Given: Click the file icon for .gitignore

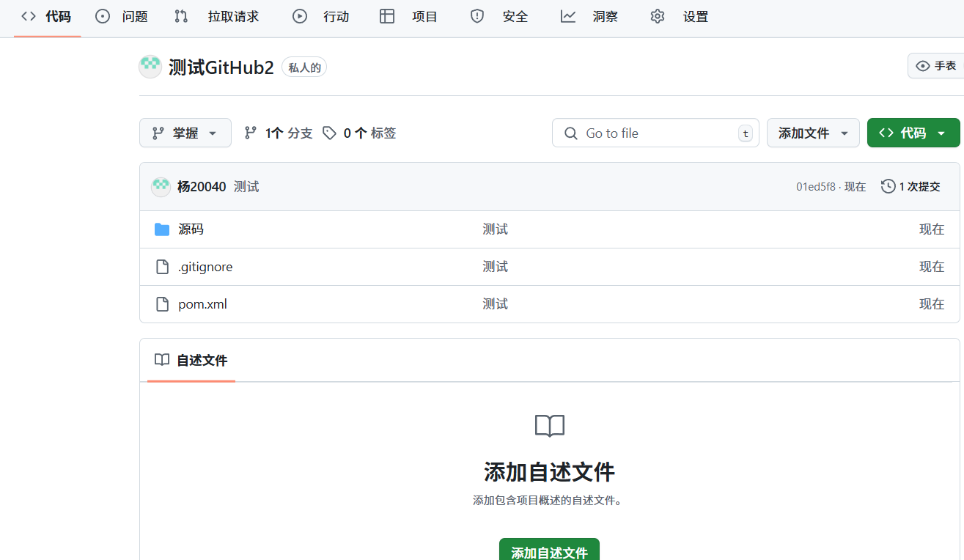Looking at the screenshot, I should 163,267.
